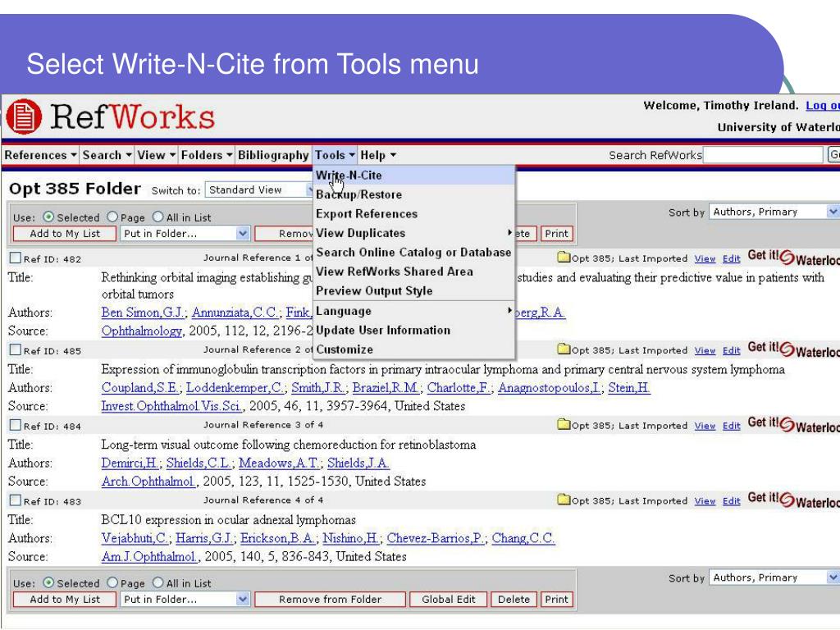
Task: Open the Ophthalmology source link
Action: tap(142, 331)
